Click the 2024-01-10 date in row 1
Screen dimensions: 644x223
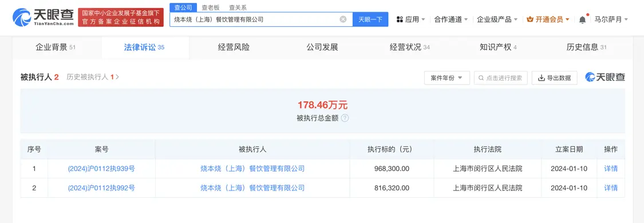point(569,169)
